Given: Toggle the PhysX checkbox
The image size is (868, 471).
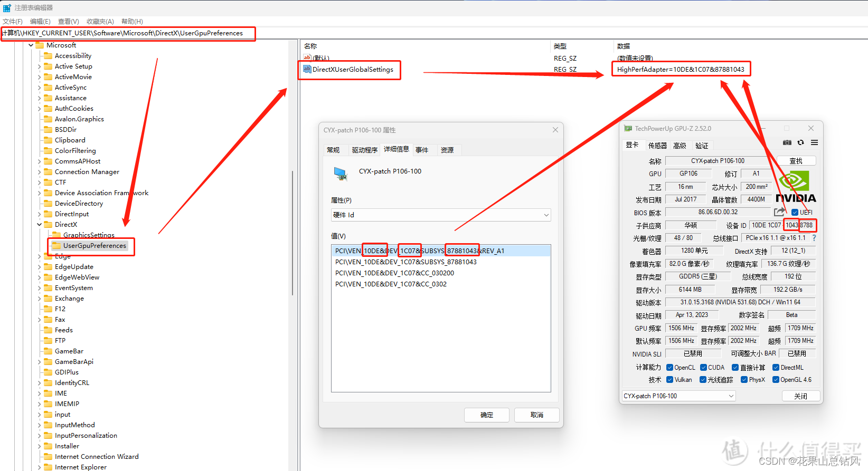Looking at the screenshot, I should pos(744,380).
